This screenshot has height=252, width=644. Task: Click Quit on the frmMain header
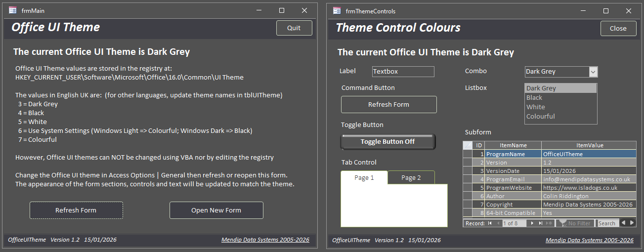[294, 28]
